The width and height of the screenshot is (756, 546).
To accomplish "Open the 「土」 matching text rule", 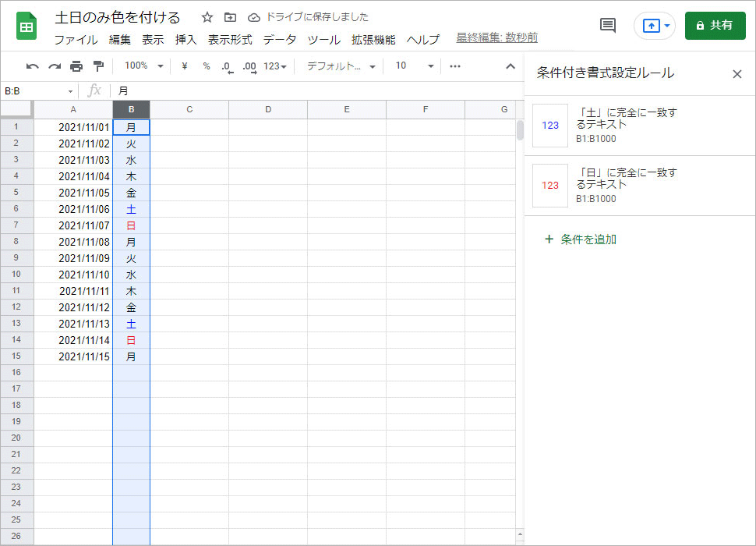I will pyautogui.click(x=640, y=126).
